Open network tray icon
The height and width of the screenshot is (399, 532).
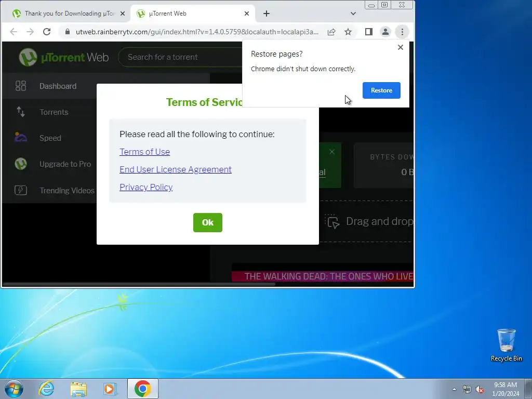click(467, 389)
